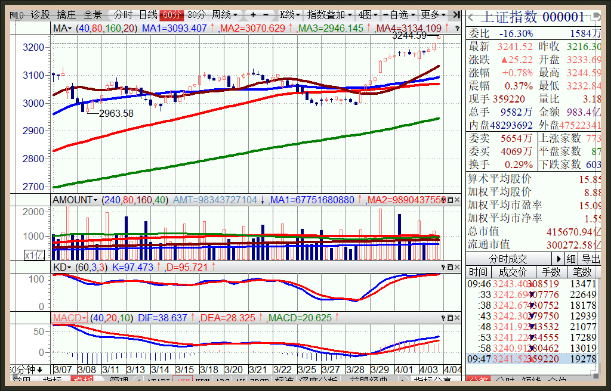Viewport: 611px width, 391px height.
Task: Click the 手数 column header
Action: click(x=551, y=272)
